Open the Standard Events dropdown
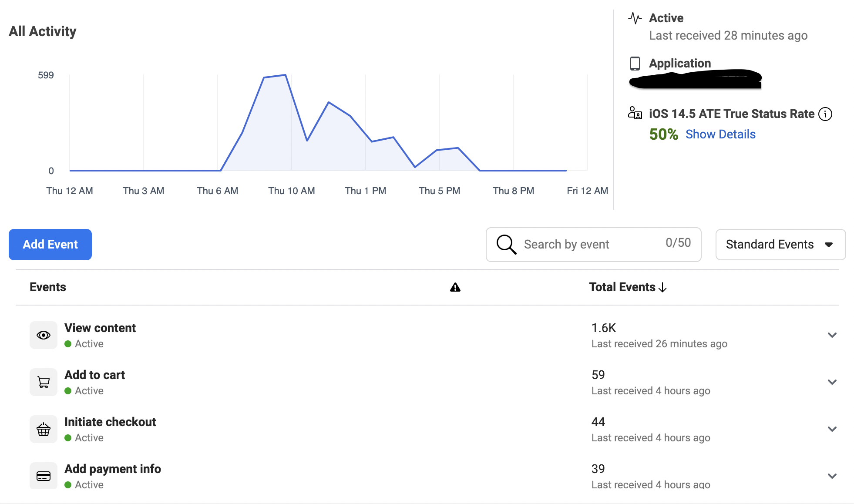 coord(780,245)
